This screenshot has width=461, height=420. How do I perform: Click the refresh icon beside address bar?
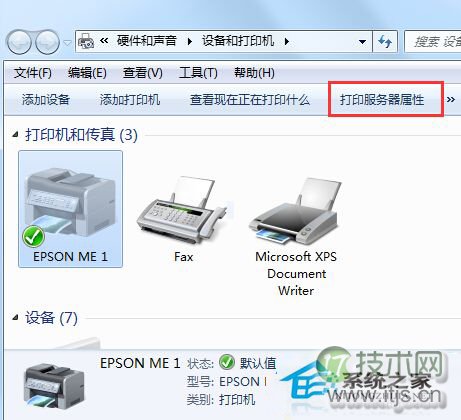(x=385, y=42)
